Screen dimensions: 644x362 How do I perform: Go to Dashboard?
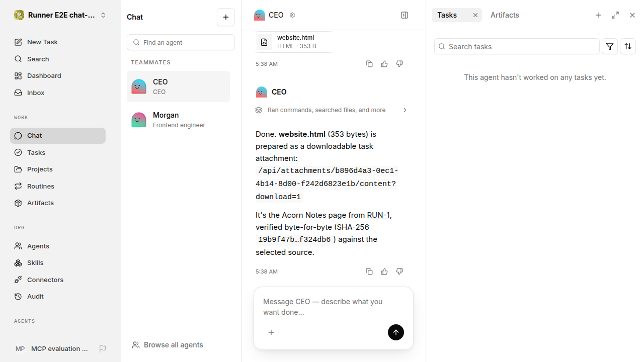[x=58, y=76]
